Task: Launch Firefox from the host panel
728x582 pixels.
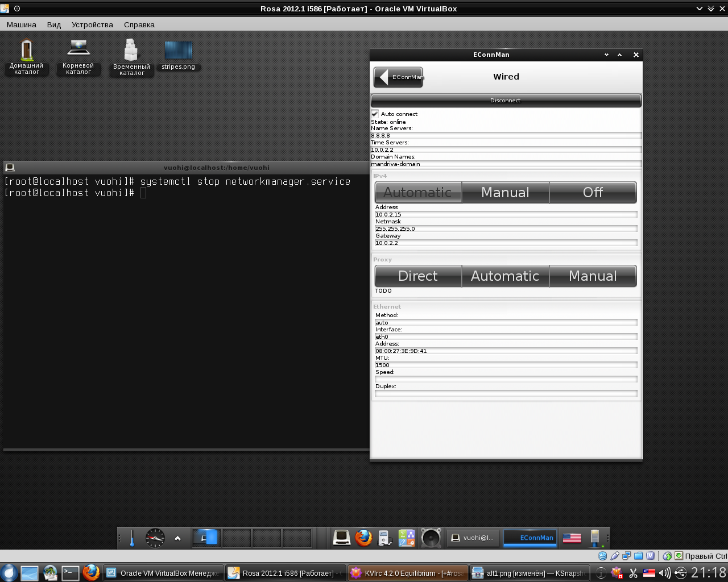Action: 91,573
